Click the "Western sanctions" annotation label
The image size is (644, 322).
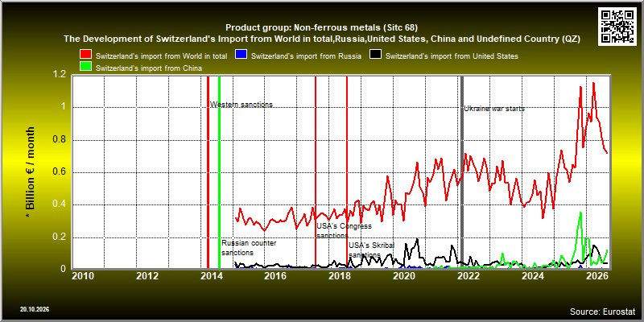click(242, 105)
